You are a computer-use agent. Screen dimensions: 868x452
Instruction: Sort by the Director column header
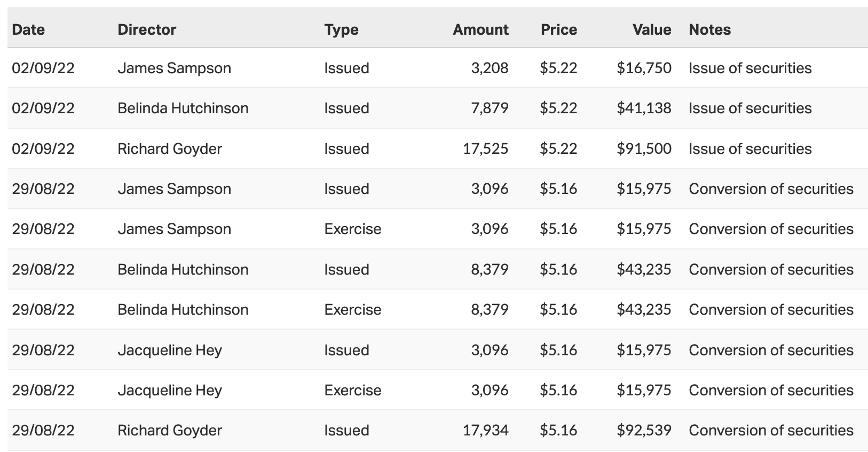click(147, 29)
